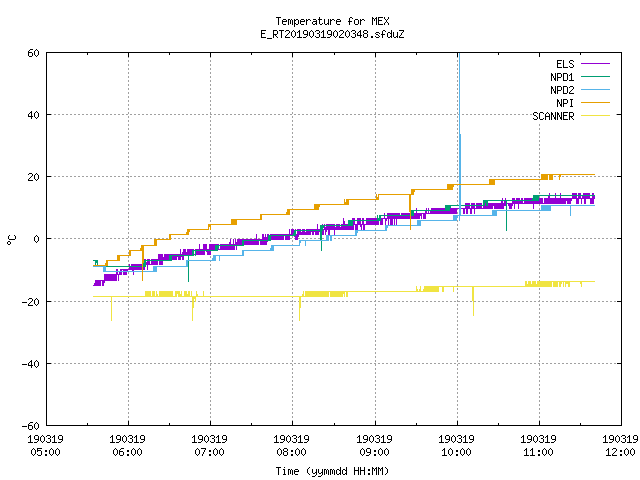The width and height of the screenshot is (640, 480).
Task: Click the y-axis tick label -20
Action: click(31, 302)
